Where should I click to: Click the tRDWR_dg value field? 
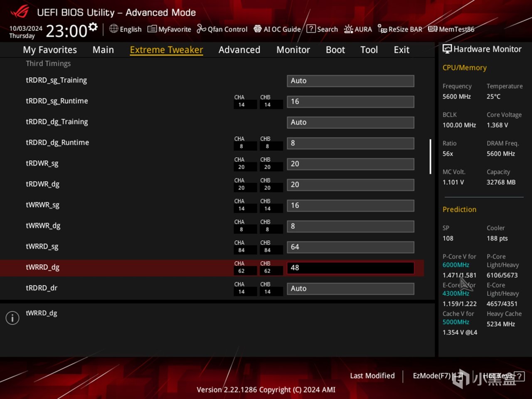(x=350, y=185)
